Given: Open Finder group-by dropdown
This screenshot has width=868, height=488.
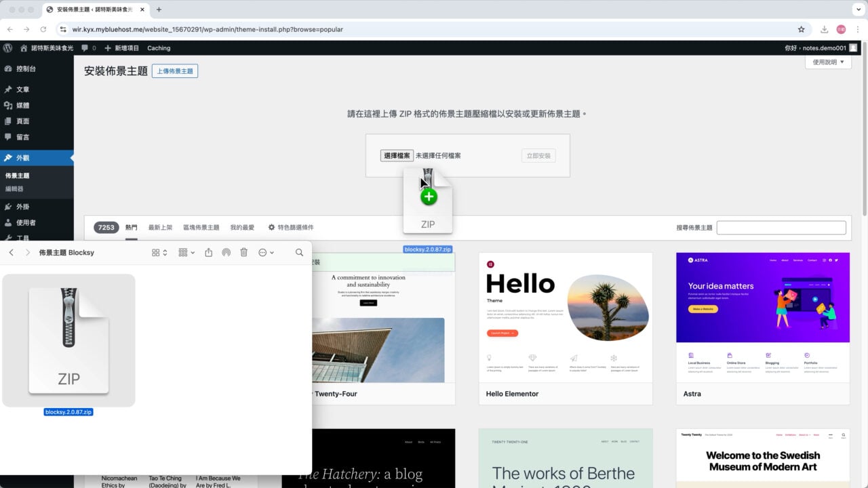Looking at the screenshot, I should 186,252.
